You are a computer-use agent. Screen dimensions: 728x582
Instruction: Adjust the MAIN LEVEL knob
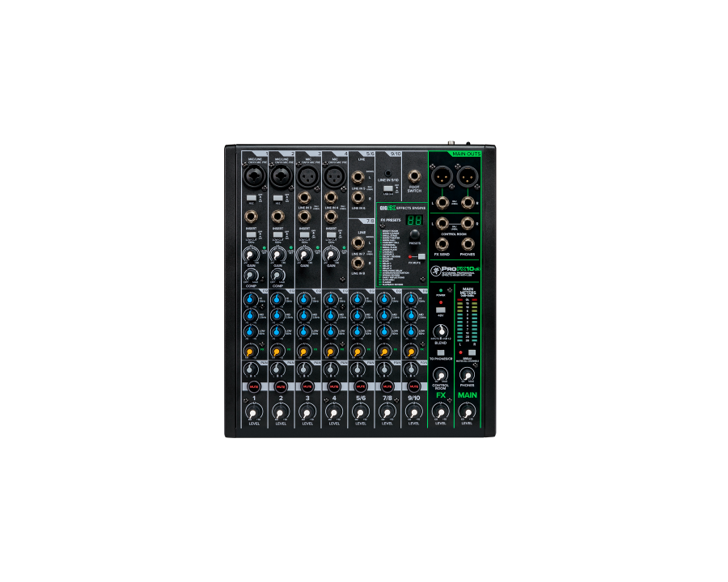point(467,412)
